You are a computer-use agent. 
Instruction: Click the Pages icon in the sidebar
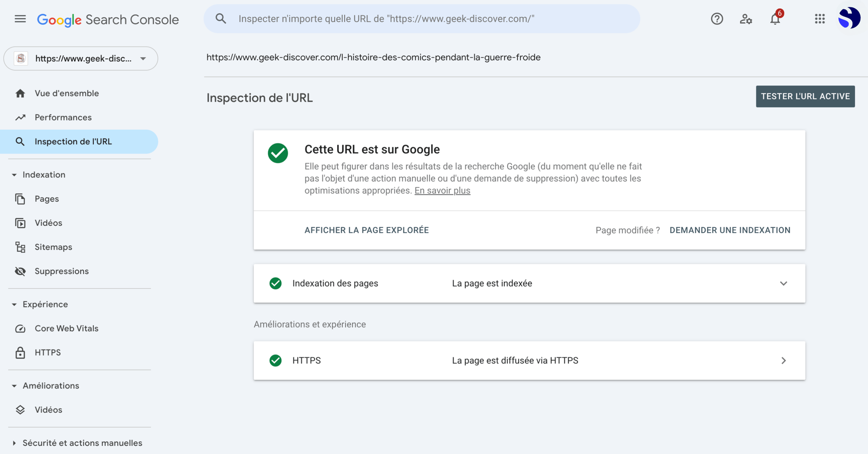[20, 199]
